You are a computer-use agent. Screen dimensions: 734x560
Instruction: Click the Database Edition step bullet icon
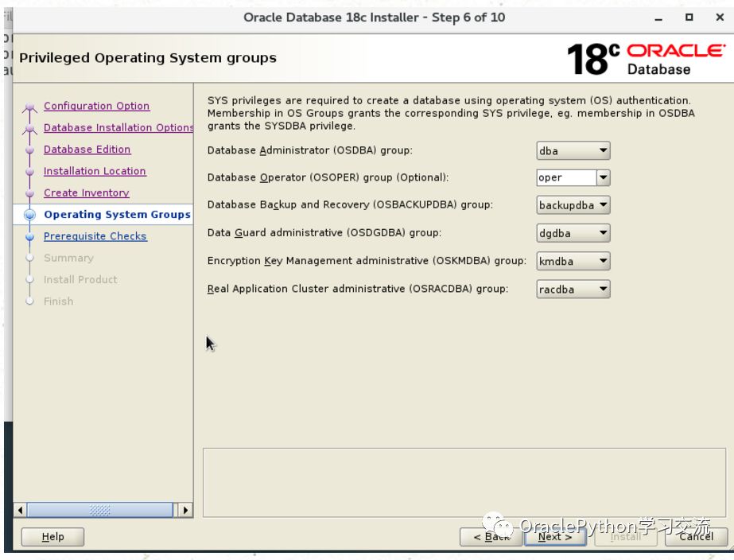coord(30,150)
